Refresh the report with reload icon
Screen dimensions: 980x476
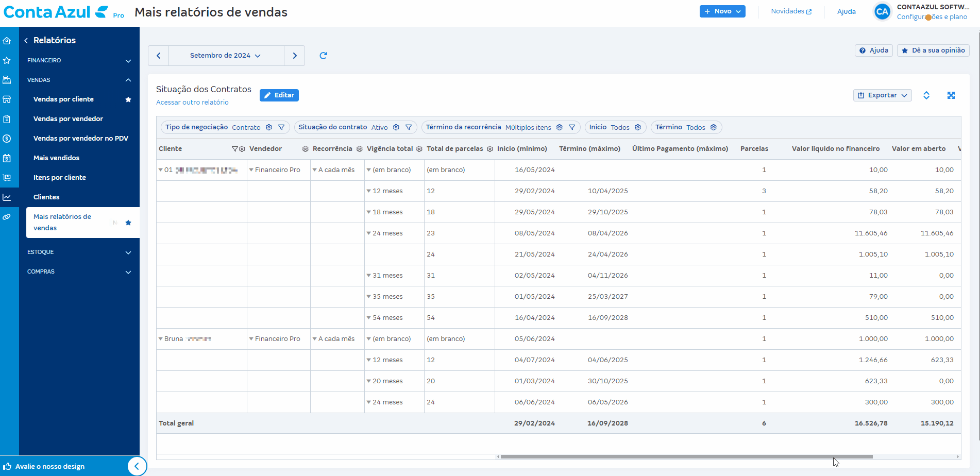[324, 56]
